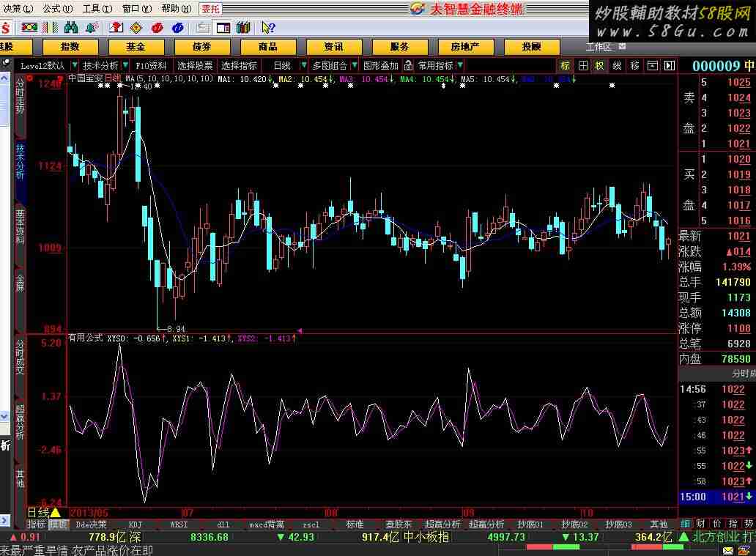Toggle the 财 finance button at bottom right
This screenshot has height=556, width=756.
[x=700, y=524]
